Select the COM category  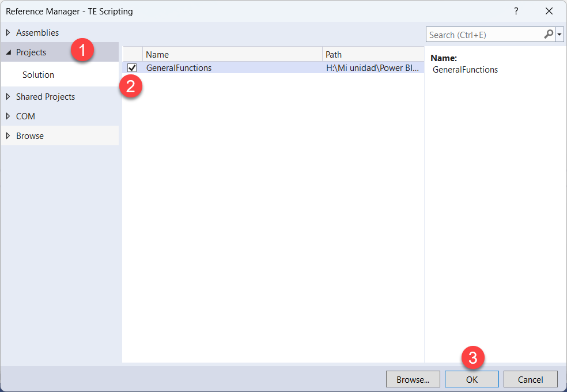point(25,116)
